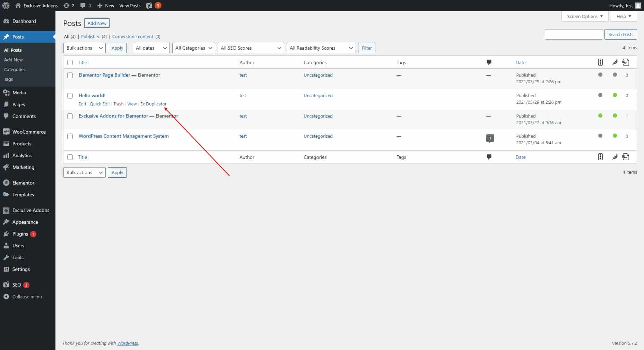The width and height of the screenshot is (644, 350).
Task: Click Trash under Hello world!
Action: point(119,104)
